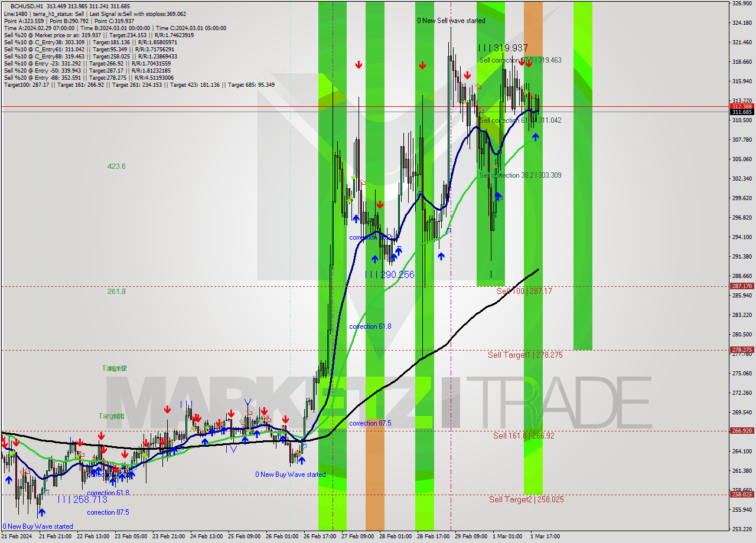Select the 275.060 price axis value

pos(742,374)
